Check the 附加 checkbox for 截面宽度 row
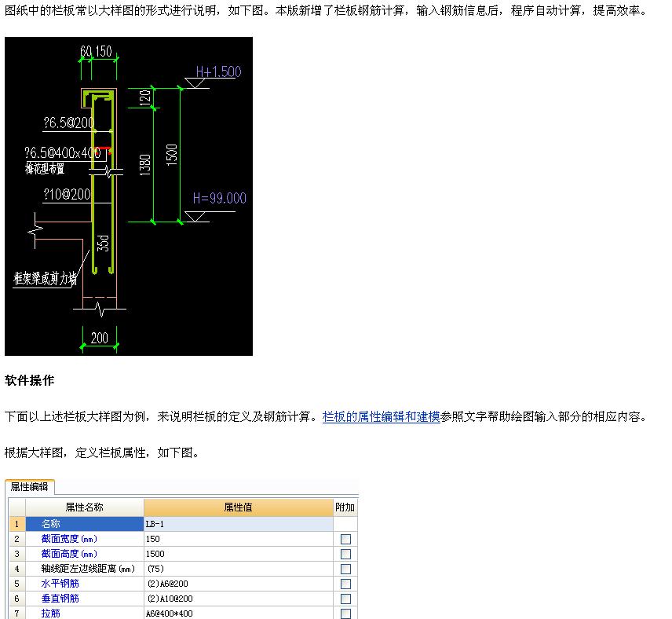Image resolution: width=672 pixels, height=619 pixels. pyautogui.click(x=345, y=539)
